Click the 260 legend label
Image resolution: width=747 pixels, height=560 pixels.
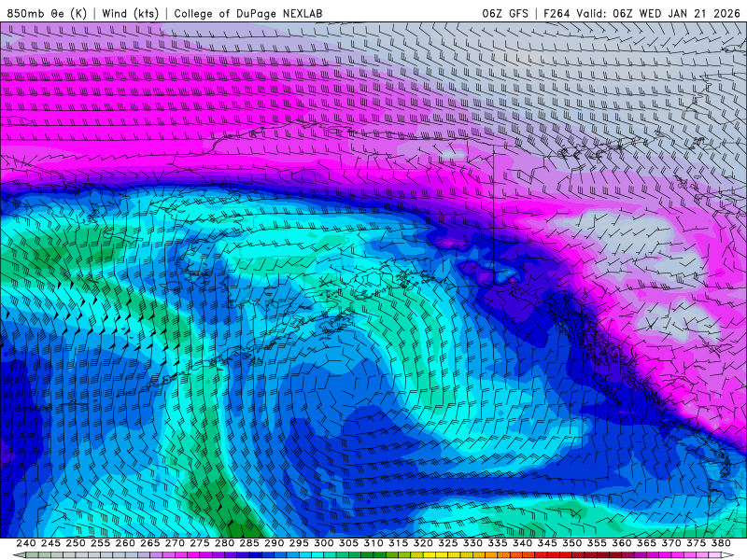[x=125, y=543]
